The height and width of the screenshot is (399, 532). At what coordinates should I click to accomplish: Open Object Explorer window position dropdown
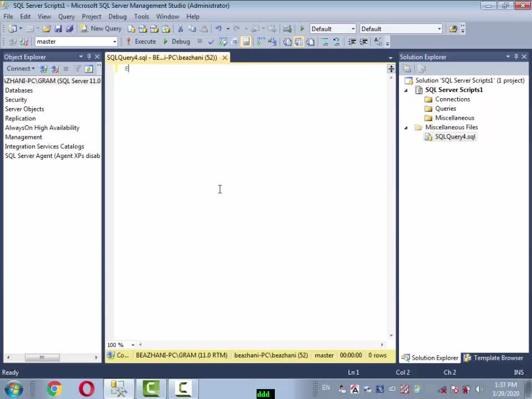click(x=81, y=57)
